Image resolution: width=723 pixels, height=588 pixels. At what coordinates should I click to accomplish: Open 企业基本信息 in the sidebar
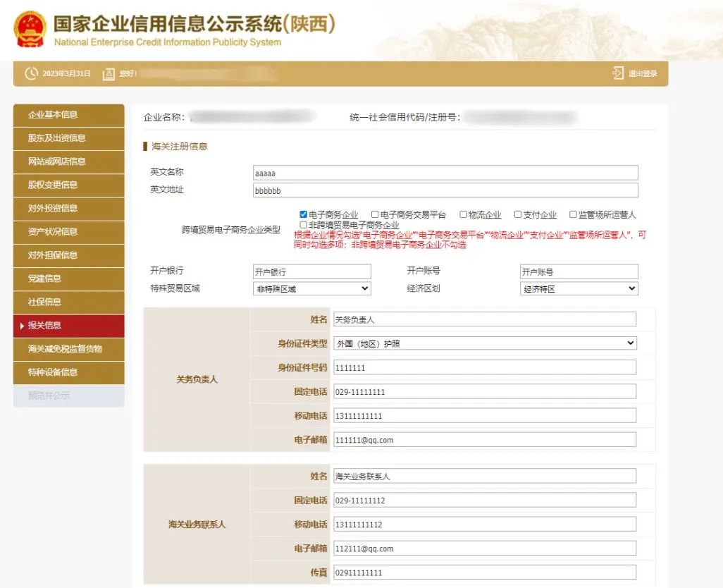(x=69, y=115)
